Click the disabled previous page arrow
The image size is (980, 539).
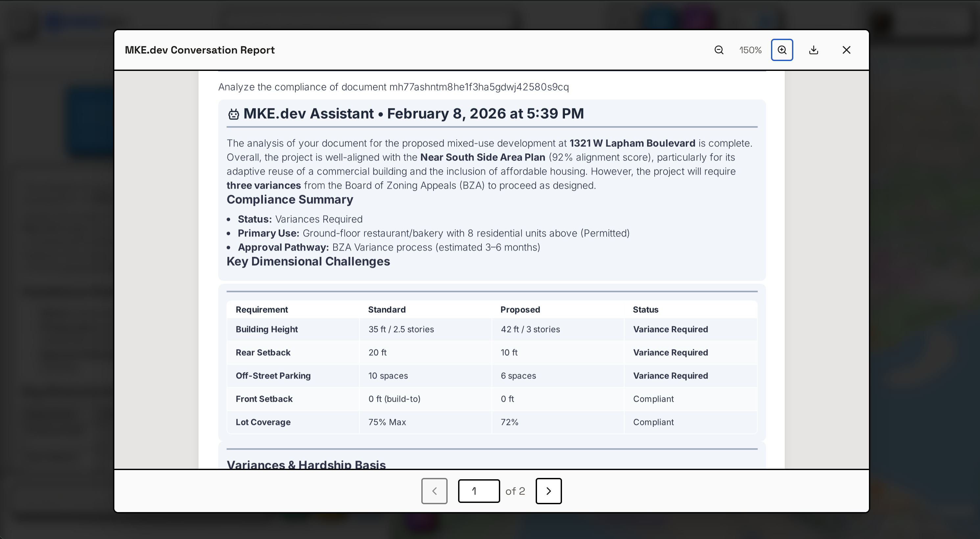[x=434, y=491]
